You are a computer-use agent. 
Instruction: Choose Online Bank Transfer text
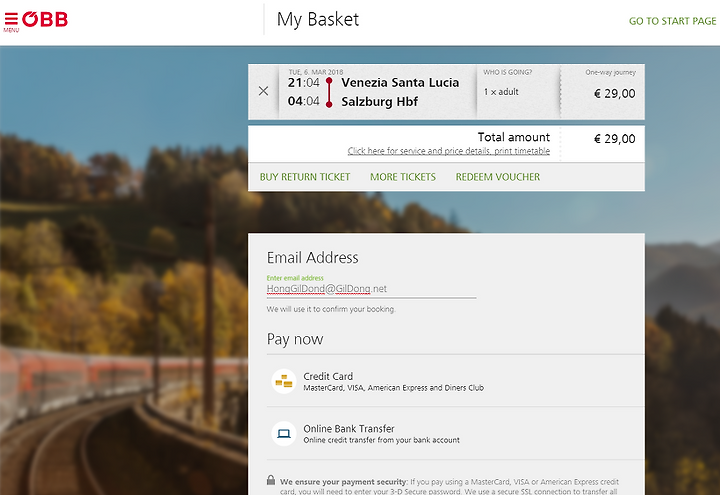tap(349, 428)
